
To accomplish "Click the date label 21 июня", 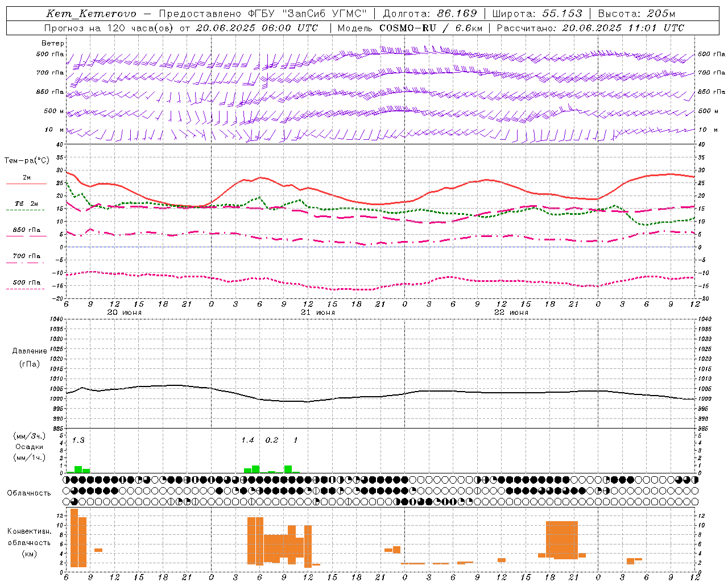I will [318, 313].
